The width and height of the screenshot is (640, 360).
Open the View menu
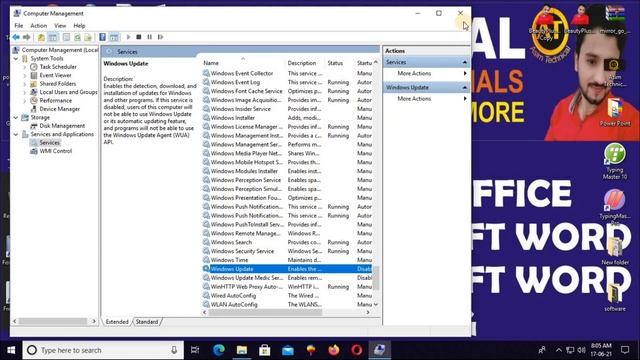pos(60,25)
